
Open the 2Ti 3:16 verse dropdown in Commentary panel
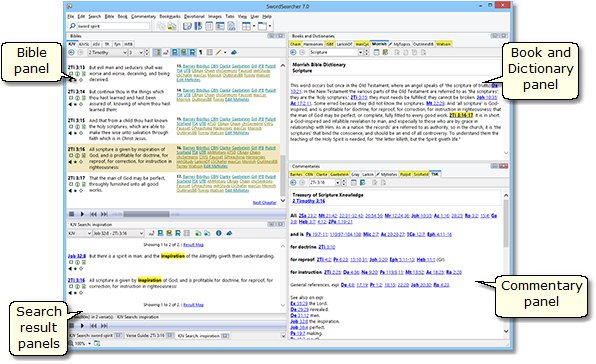[337, 183]
